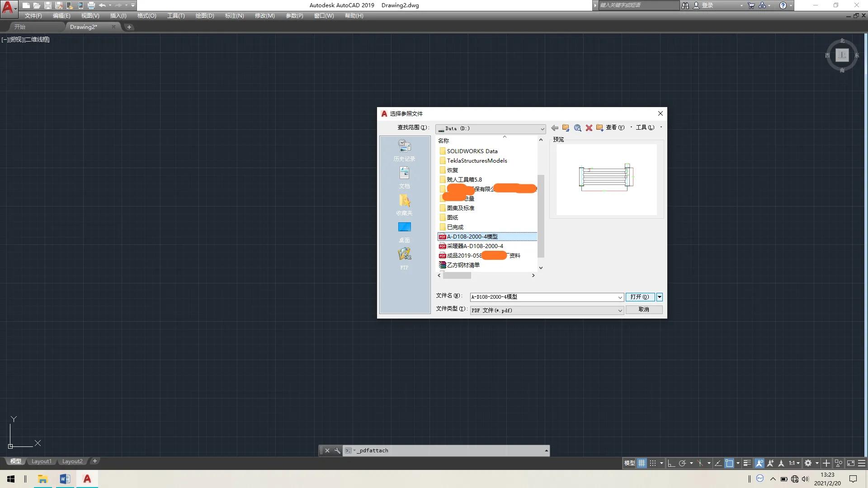Click the up one level folder icon

(566, 128)
